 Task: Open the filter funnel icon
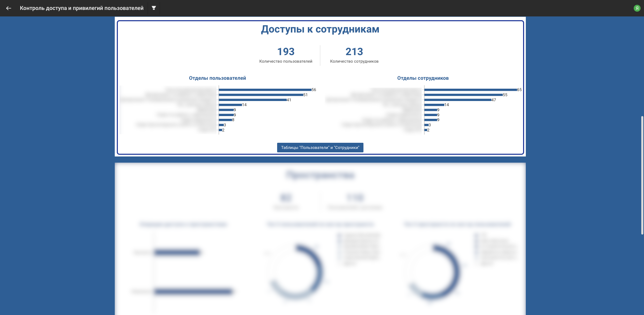coord(154,8)
